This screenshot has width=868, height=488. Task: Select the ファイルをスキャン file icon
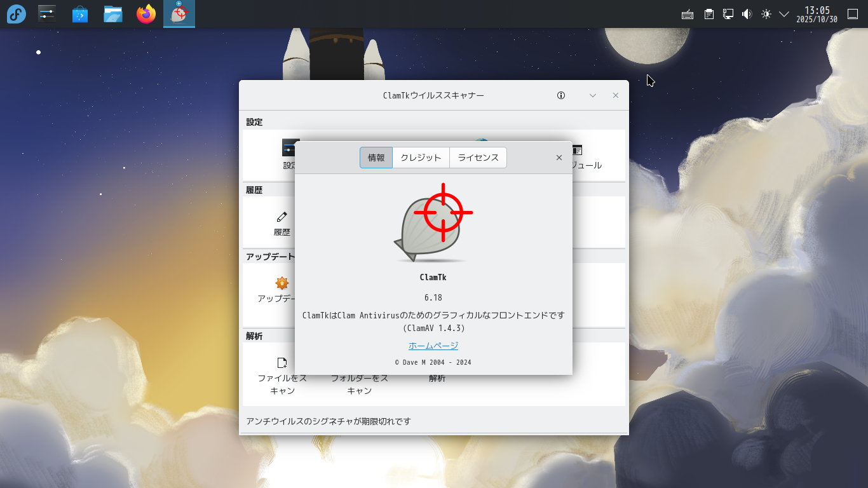click(281, 362)
